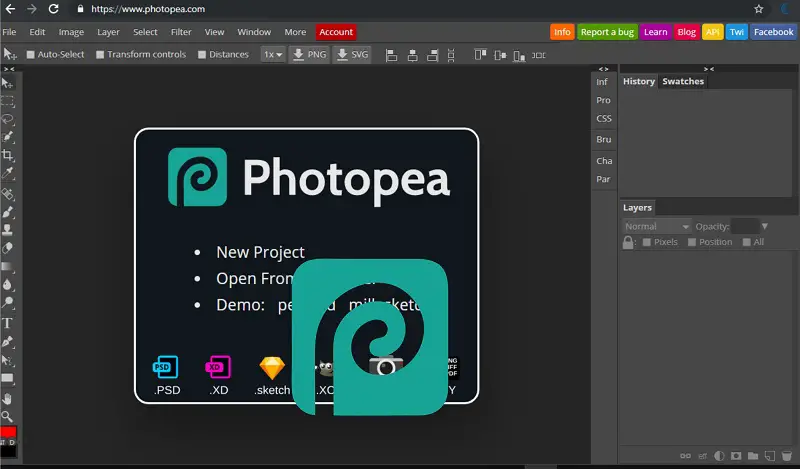Open the Filter menu

coord(182,32)
